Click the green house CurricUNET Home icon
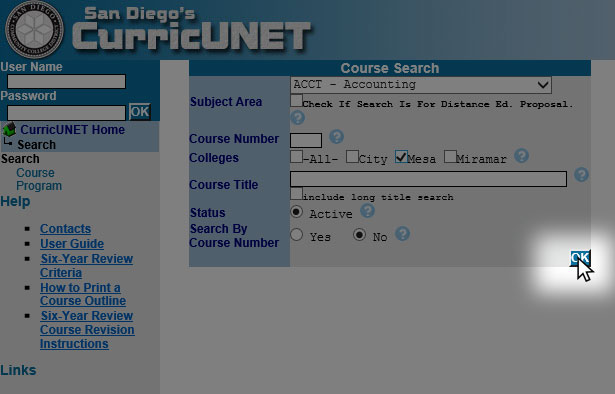 coord(9,129)
